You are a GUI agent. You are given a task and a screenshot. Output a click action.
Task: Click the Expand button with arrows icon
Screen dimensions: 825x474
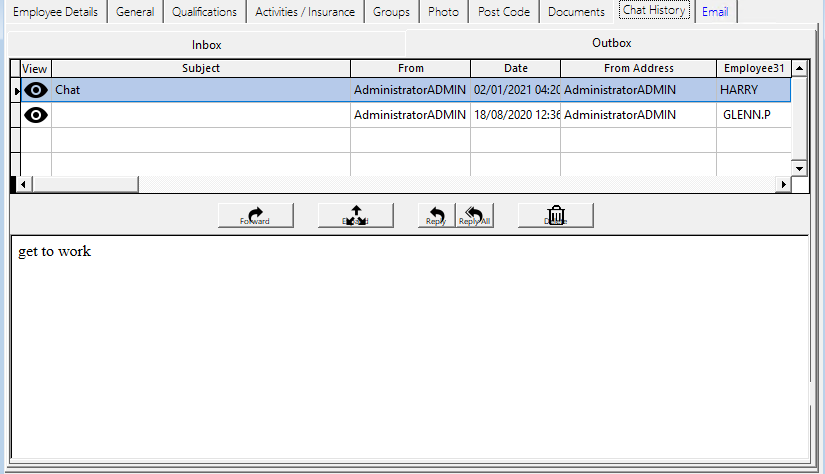point(355,215)
